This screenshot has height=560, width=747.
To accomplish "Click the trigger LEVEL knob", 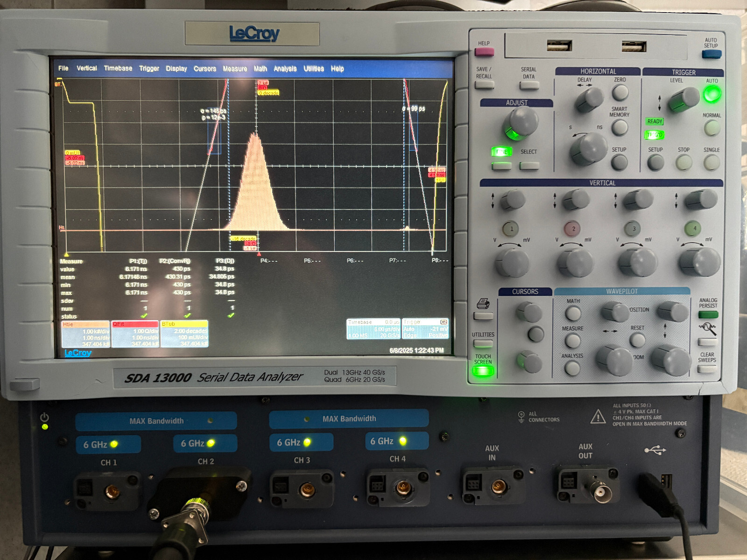I will click(684, 99).
